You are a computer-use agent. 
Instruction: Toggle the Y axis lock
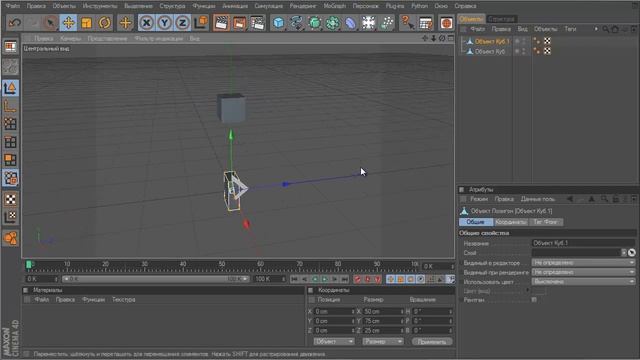point(164,22)
